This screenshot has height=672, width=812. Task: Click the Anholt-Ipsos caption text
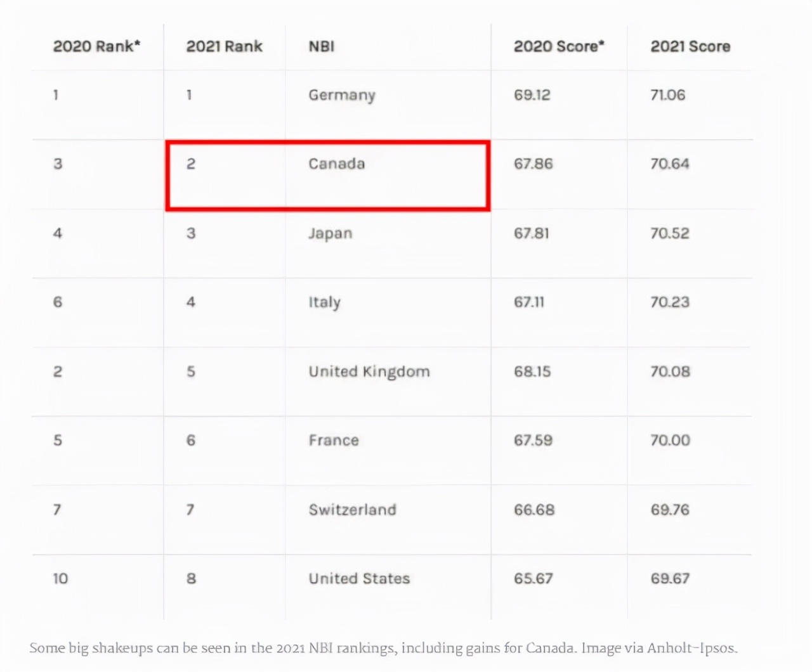(692, 648)
